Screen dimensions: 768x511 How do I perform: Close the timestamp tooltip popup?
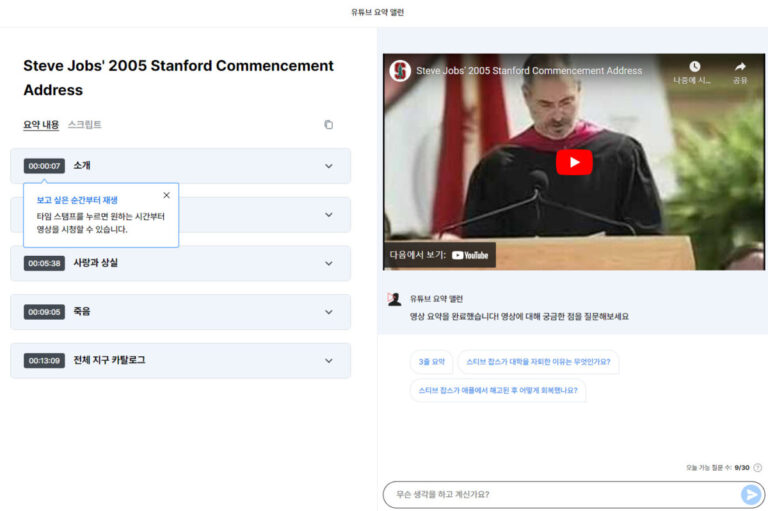(167, 195)
